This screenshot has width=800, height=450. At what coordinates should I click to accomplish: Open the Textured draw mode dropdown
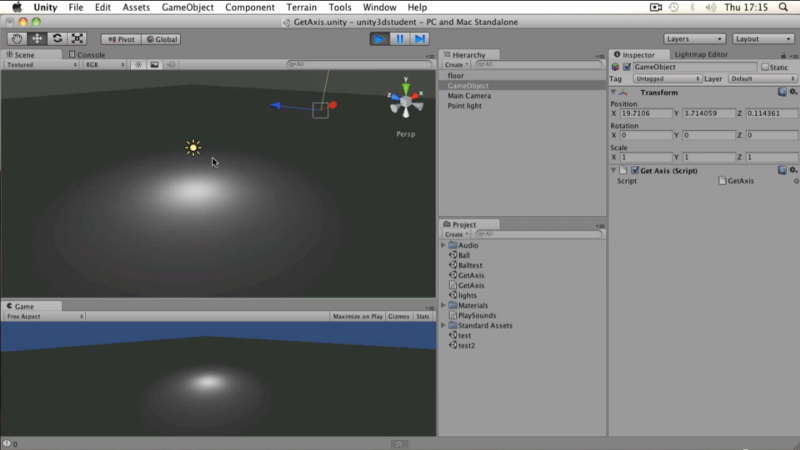click(41, 65)
